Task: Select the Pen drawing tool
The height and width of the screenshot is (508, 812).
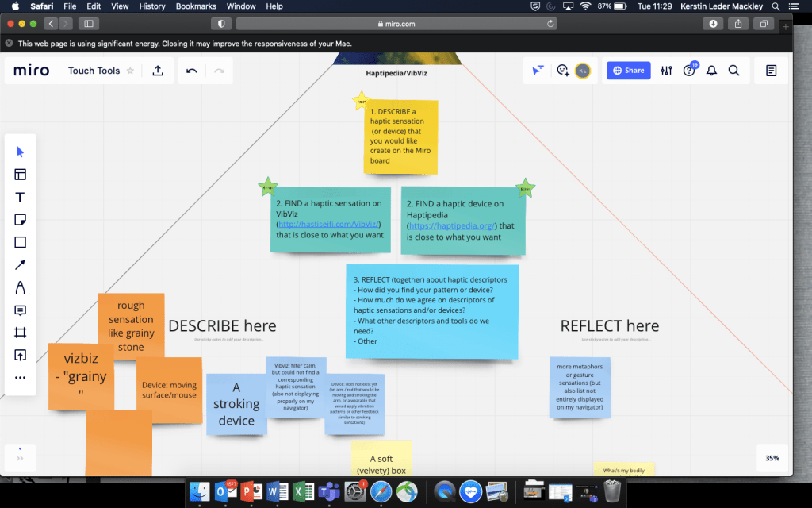Action: [21, 287]
